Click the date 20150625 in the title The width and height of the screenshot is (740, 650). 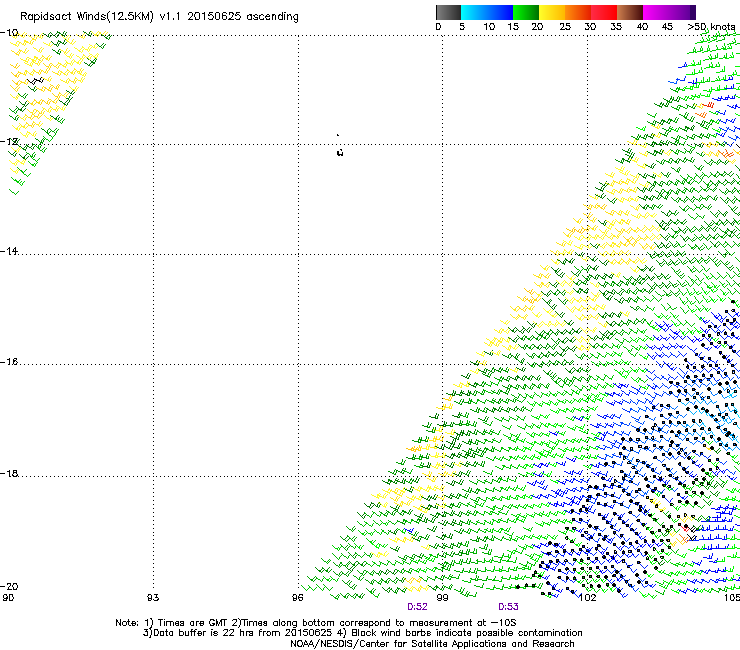point(214,17)
